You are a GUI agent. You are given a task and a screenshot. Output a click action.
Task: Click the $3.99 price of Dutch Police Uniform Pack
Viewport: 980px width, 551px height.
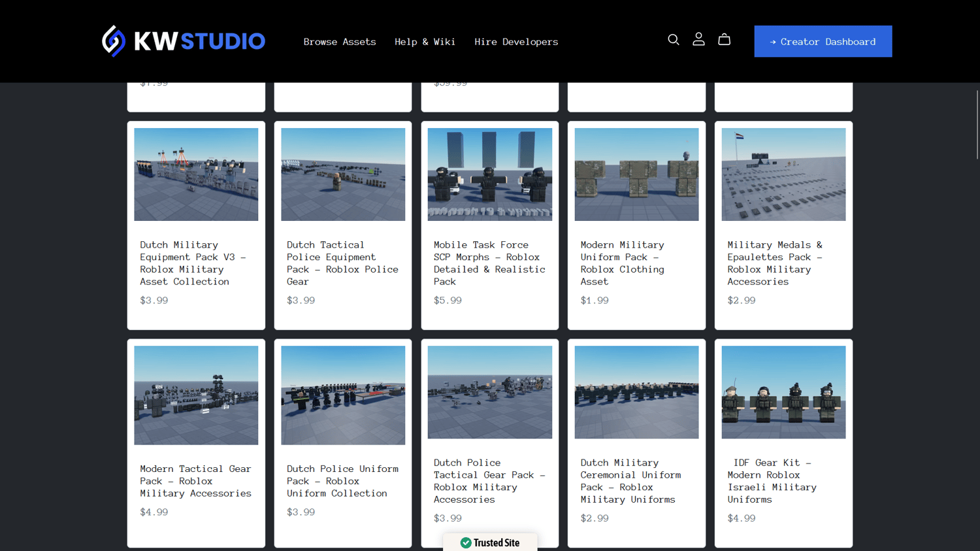coord(301,512)
